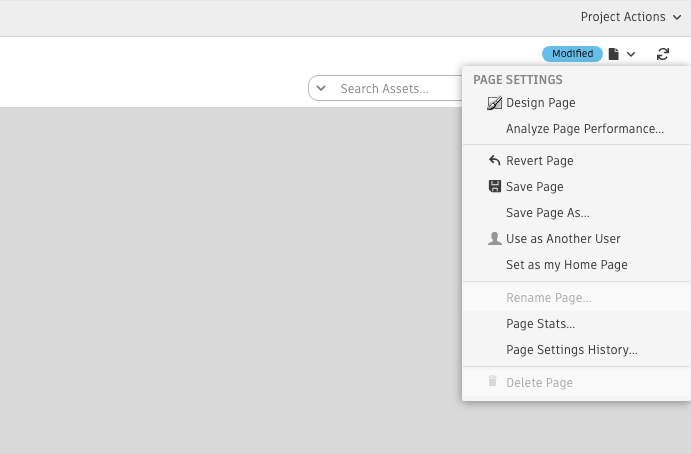The height and width of the screenshot is (454, 691).
Task: Click the Revert Page arrow icon
Action: (494, 160)
